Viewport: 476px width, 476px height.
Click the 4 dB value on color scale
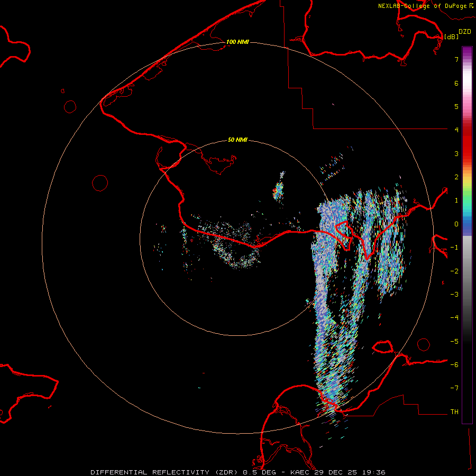tap(456, 130)
